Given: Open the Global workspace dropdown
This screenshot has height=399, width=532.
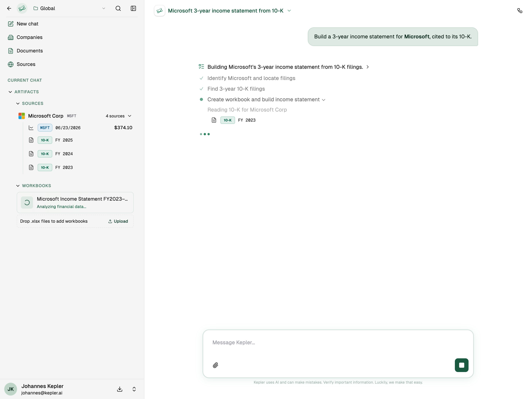Looking at the screenshot, I should pyautogui.click(x=69, y=8).
